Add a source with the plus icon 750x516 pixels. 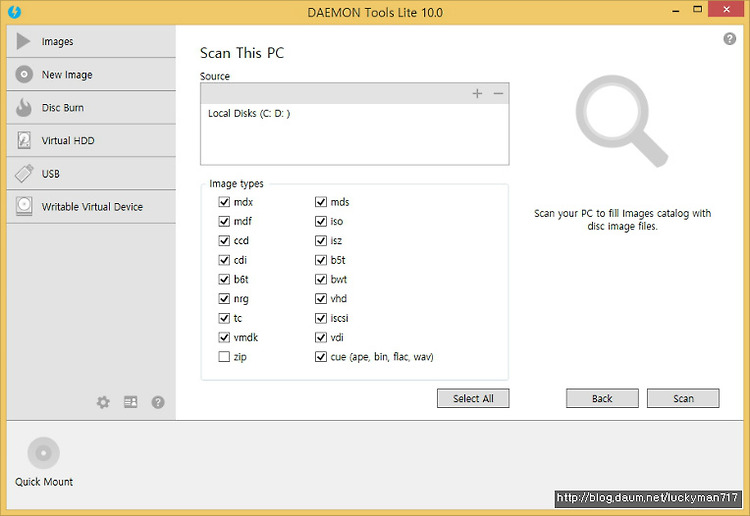coord(477,93)
